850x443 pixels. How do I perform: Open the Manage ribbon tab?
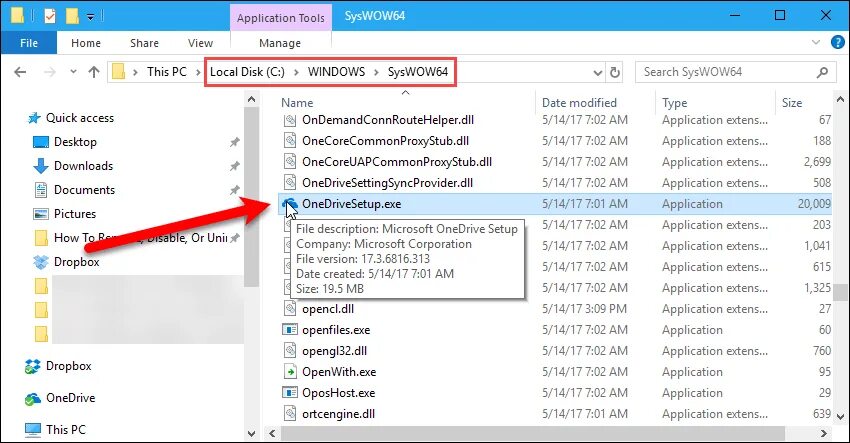tap(280, 43)
